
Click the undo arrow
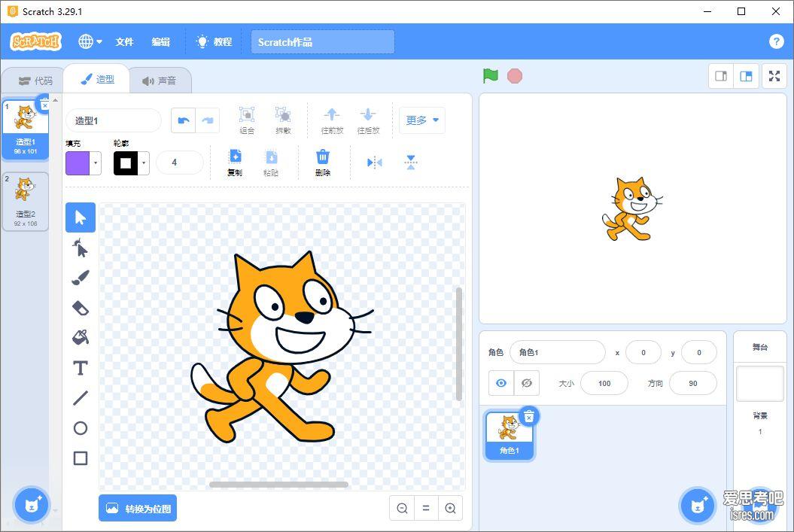point(184,120)
